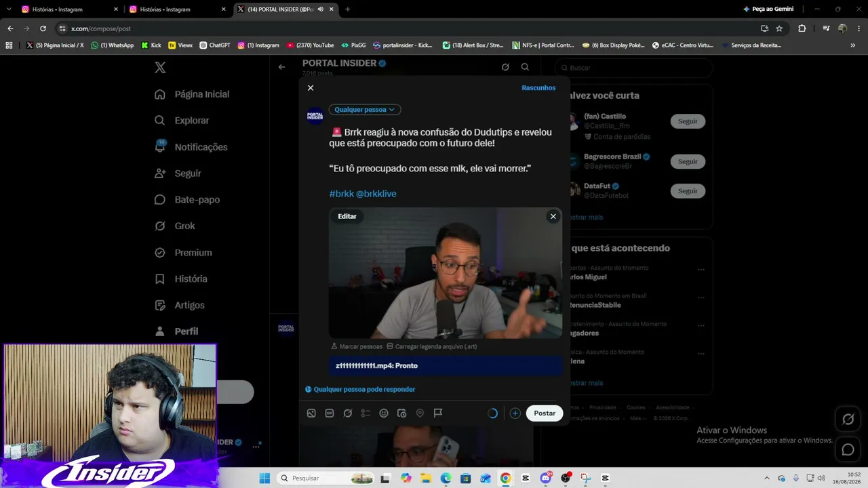This screenshot has height=488, width=868.
Task: Click the #brkk hashtag in the post
Action: tap(341, 194)
